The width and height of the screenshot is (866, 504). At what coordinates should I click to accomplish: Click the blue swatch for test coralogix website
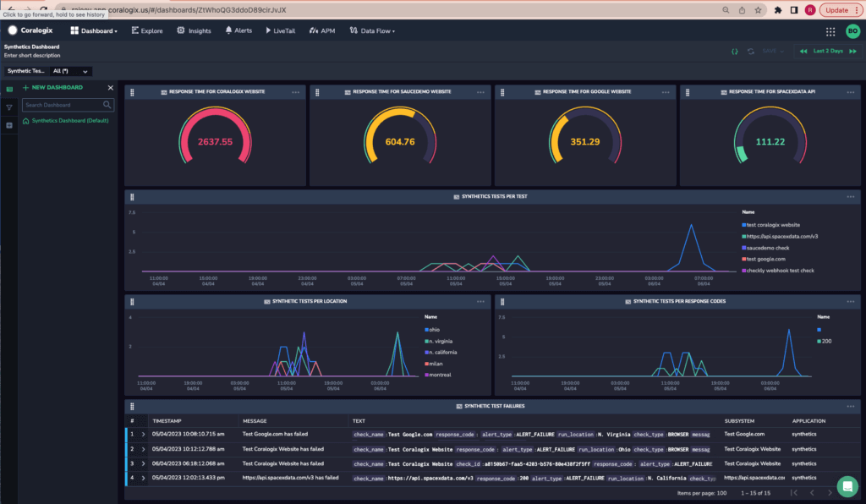[x=744, y=225]
